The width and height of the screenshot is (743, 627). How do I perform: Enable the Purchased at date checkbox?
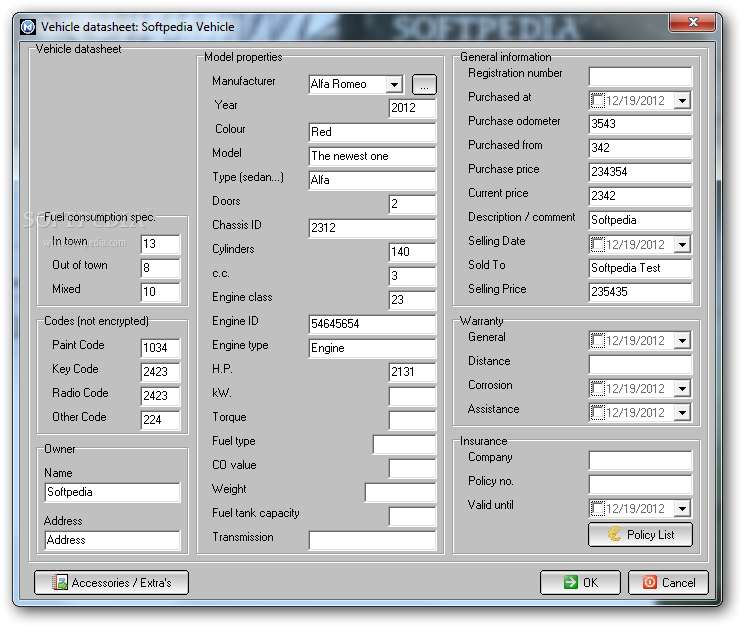(598, 100)
